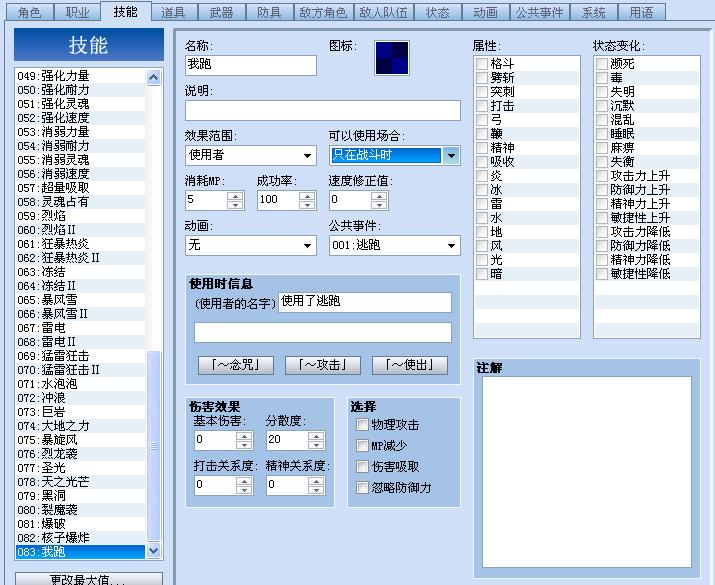Open the 效果范围 dropdown
Viewport: 715px width, 585px height.
coord(251,155)
